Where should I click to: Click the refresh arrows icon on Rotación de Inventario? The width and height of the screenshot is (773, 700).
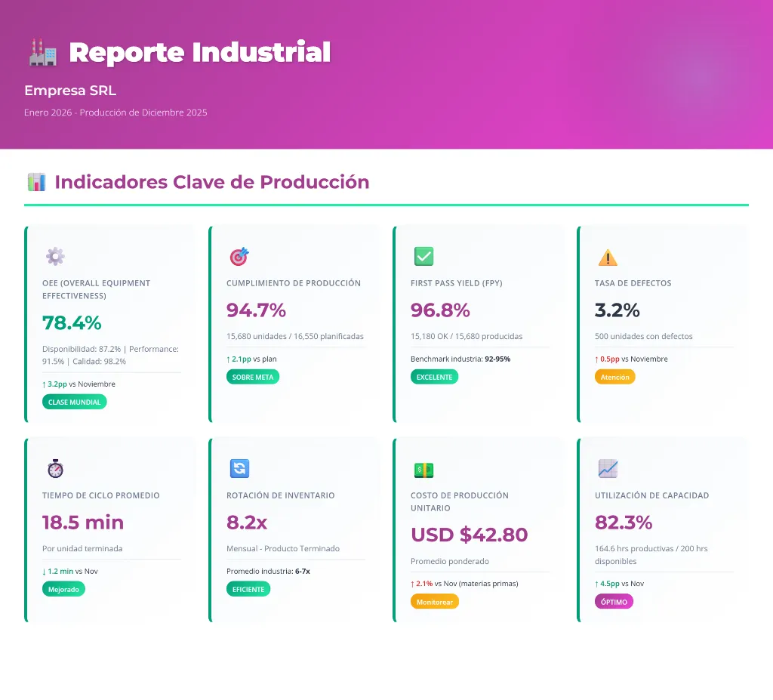tap(239, 468)
